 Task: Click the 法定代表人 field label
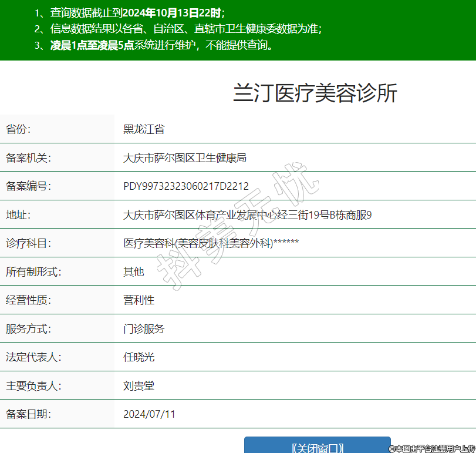point(33,357)
